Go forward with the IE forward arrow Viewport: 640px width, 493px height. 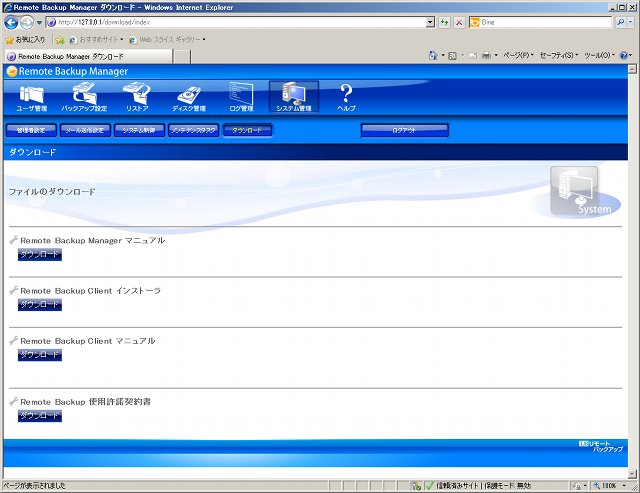pos(27,22)
